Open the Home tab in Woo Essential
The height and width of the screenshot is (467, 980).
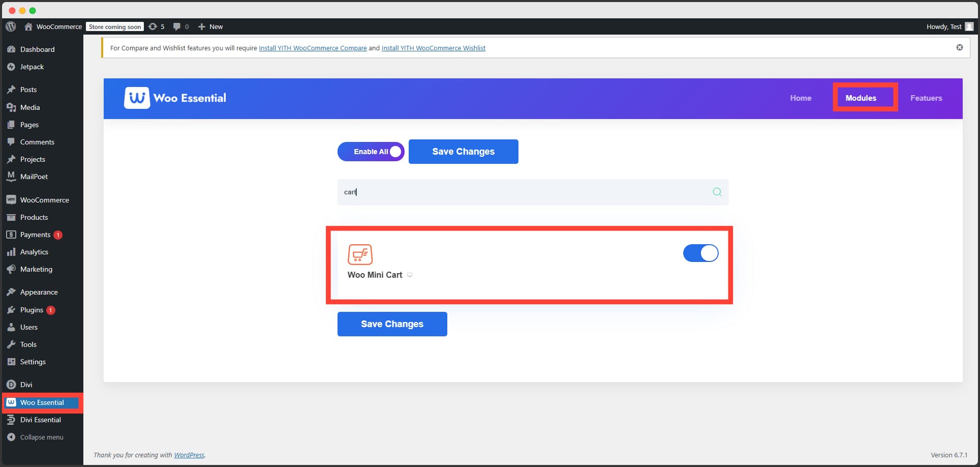coord(801,98)
